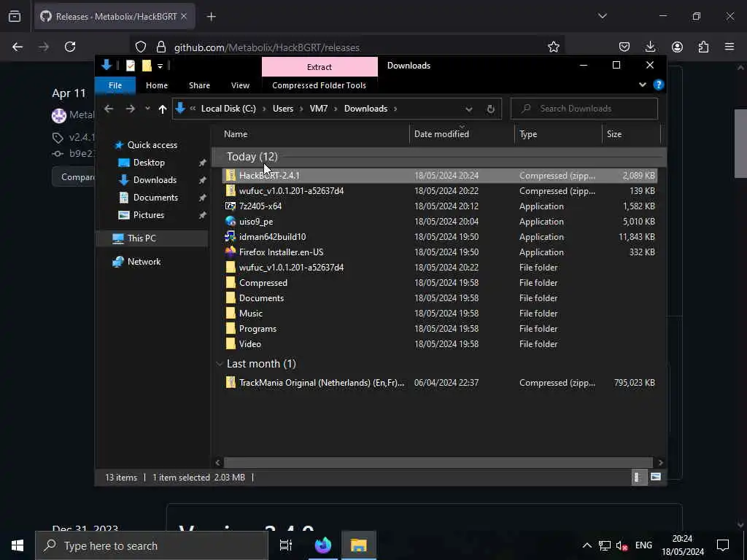747x560 pixels.
Task: Switch to large icons view in status bar
Action: [x=656, y=477]
